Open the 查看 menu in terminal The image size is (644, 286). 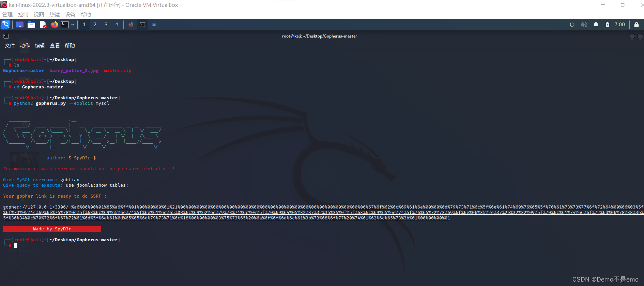click(55, 46)
